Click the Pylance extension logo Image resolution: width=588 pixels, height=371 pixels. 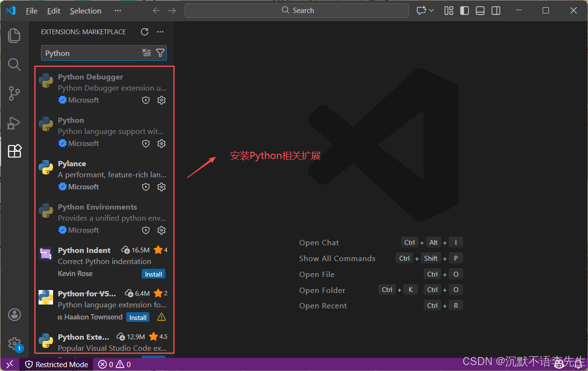(x=46, y=167)
